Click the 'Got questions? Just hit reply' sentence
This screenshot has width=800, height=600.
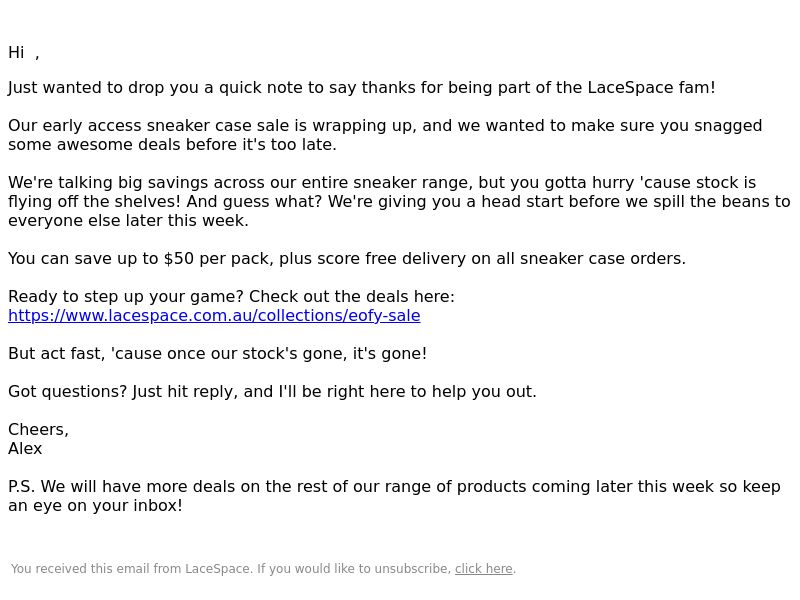tap(272, 392)
